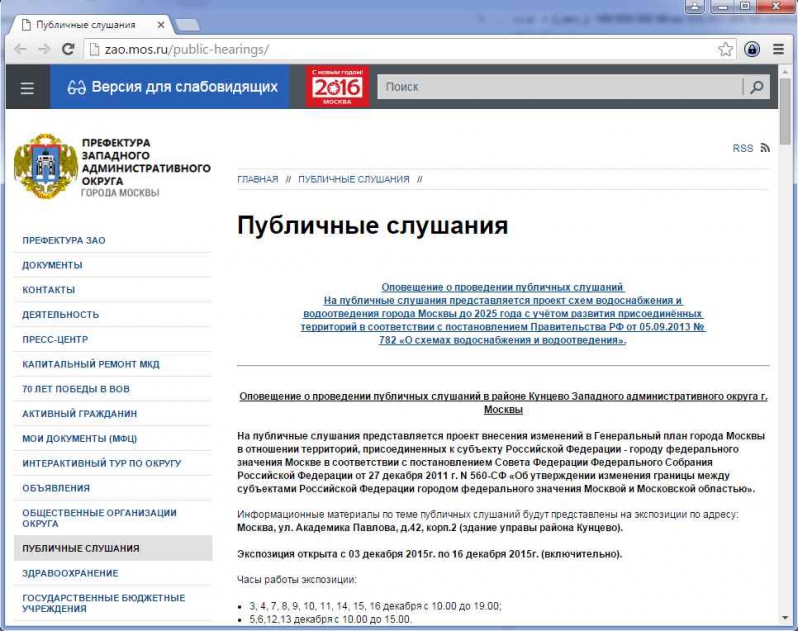Click the address bar with zao.mos.ru URL
Viewport: 798px width, 631px height.
pos(400,49)
